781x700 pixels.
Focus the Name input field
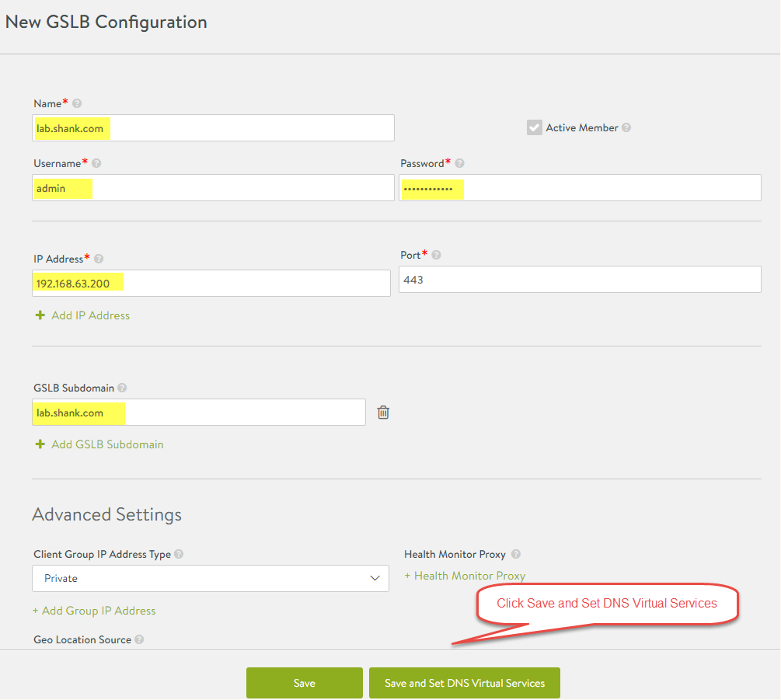(213, 128)
